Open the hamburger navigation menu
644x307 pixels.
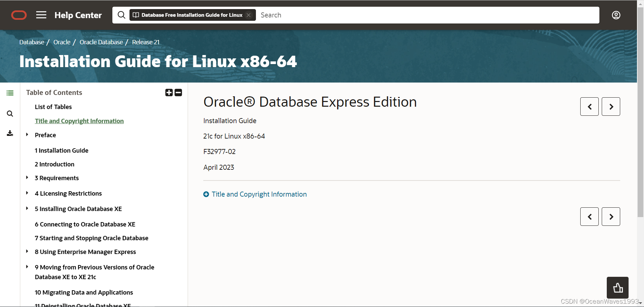click(41, 15)
